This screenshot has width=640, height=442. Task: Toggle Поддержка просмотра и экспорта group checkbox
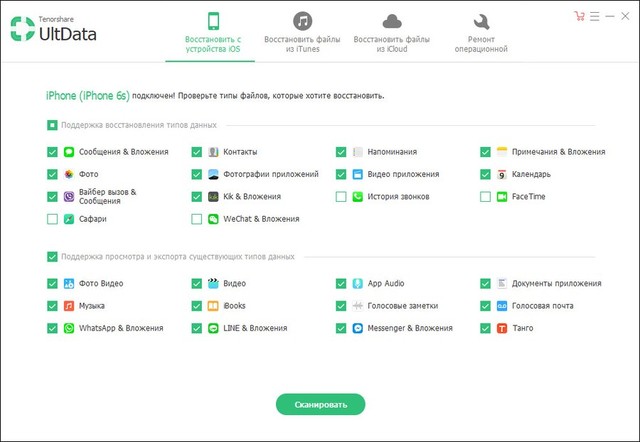tap(52, 257)
